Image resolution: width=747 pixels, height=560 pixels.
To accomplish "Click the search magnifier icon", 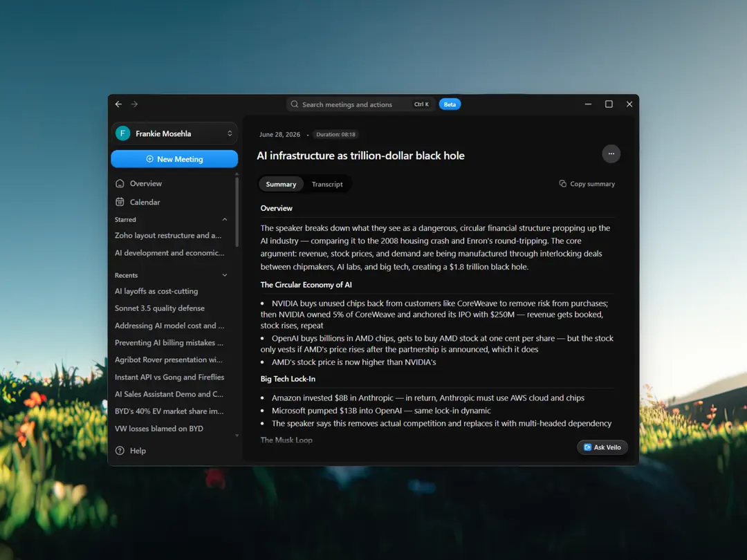I will point(295,104).
